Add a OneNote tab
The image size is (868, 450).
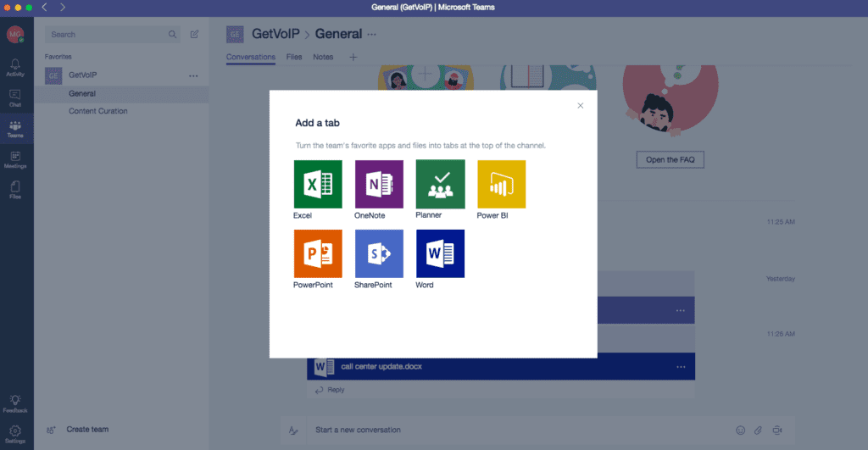[x=379, y=184]
